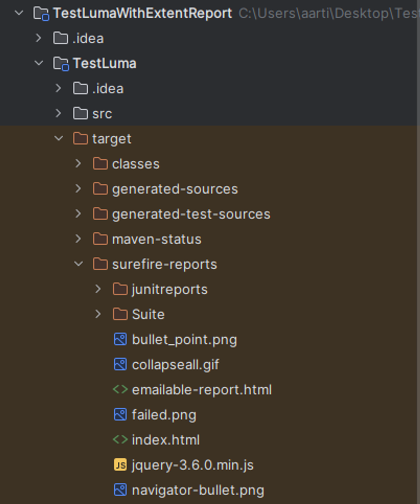This screenshot has height=504, width=420.
Task: Click the surefire-reports folder icon
Action: (100, 264)
